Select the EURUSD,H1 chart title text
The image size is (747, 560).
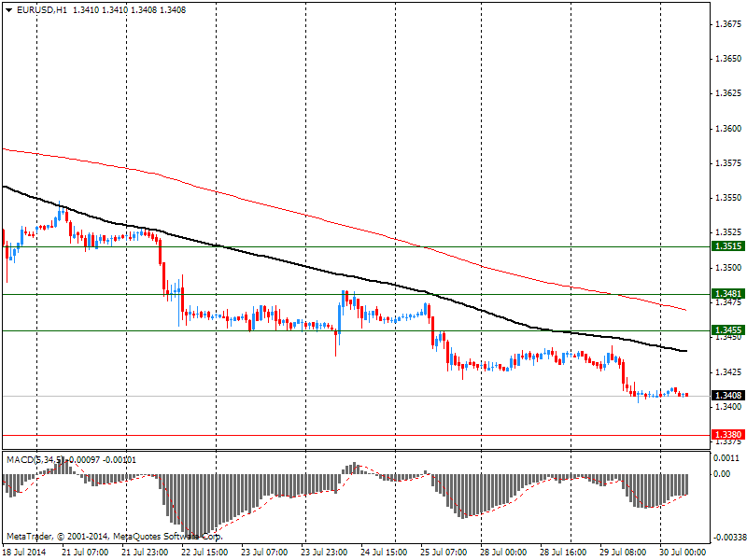pos(42,9)
